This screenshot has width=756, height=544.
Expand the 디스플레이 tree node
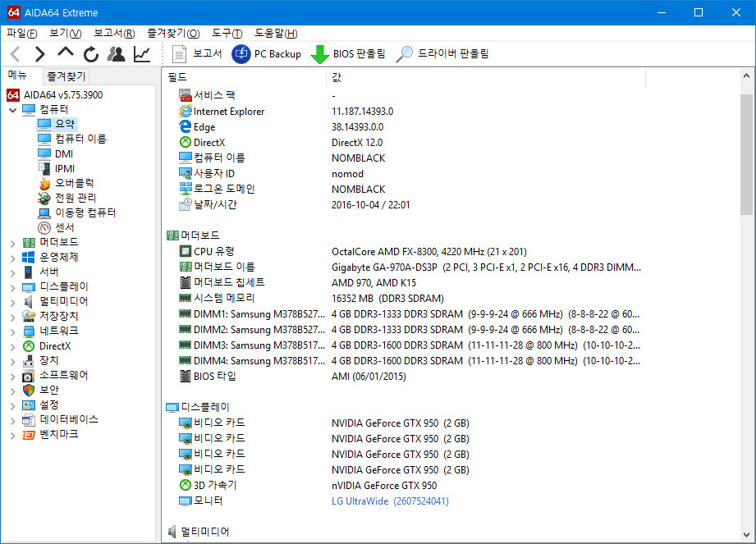12,288
